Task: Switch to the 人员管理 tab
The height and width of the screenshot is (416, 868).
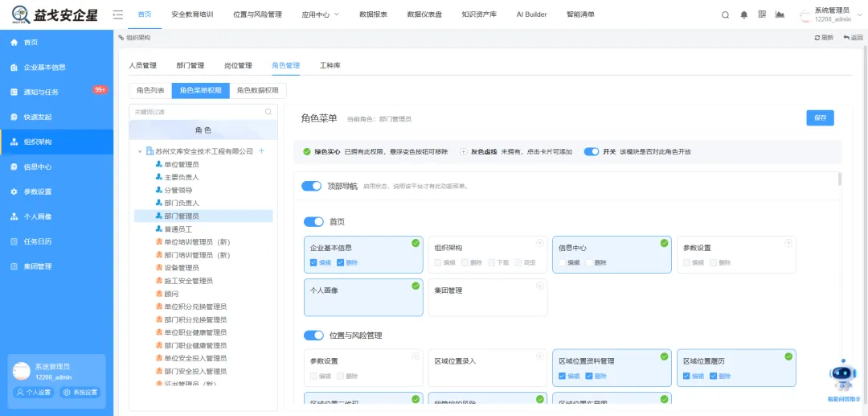Action: (x=143, y=65)
